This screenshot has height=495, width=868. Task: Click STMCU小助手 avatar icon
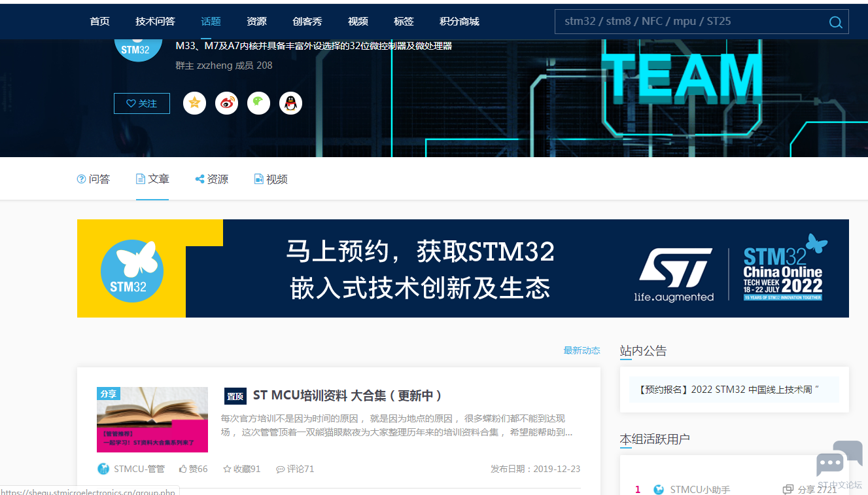(659, 489)
